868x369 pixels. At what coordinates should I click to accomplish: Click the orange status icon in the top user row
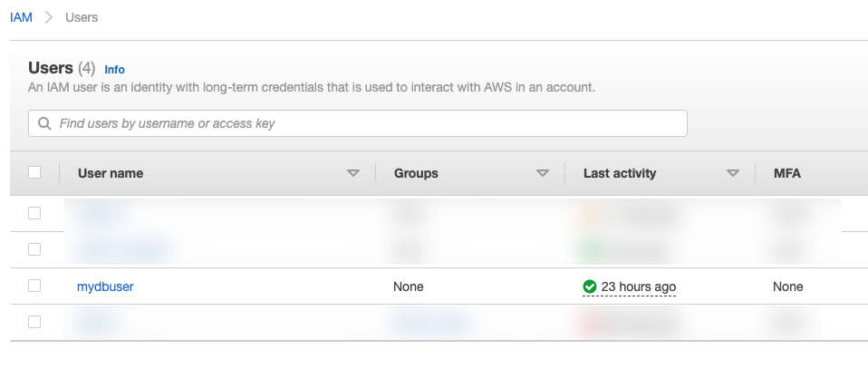(x=591, y=214)
